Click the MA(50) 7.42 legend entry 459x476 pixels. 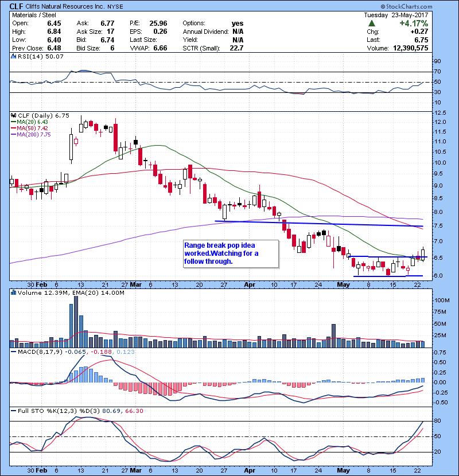pyautogui.click(x=29, y=128)
